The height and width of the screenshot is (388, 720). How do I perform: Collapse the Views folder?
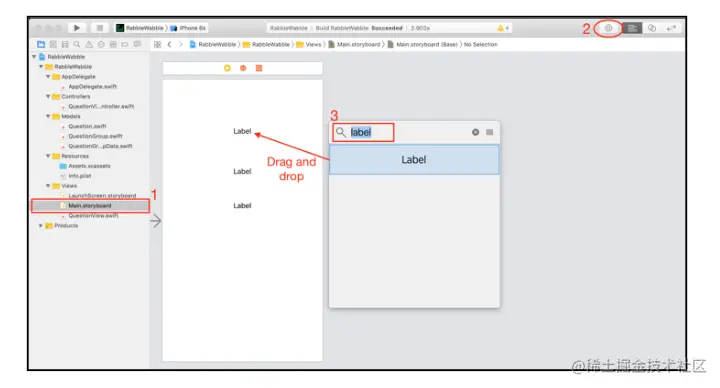(48, 186)
